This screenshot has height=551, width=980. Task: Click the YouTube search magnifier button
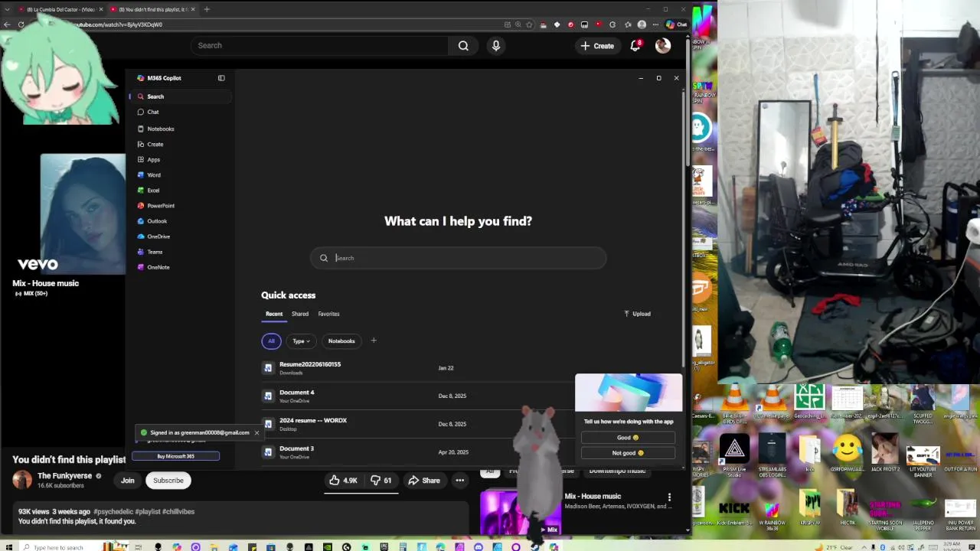(x=463, y=45)
